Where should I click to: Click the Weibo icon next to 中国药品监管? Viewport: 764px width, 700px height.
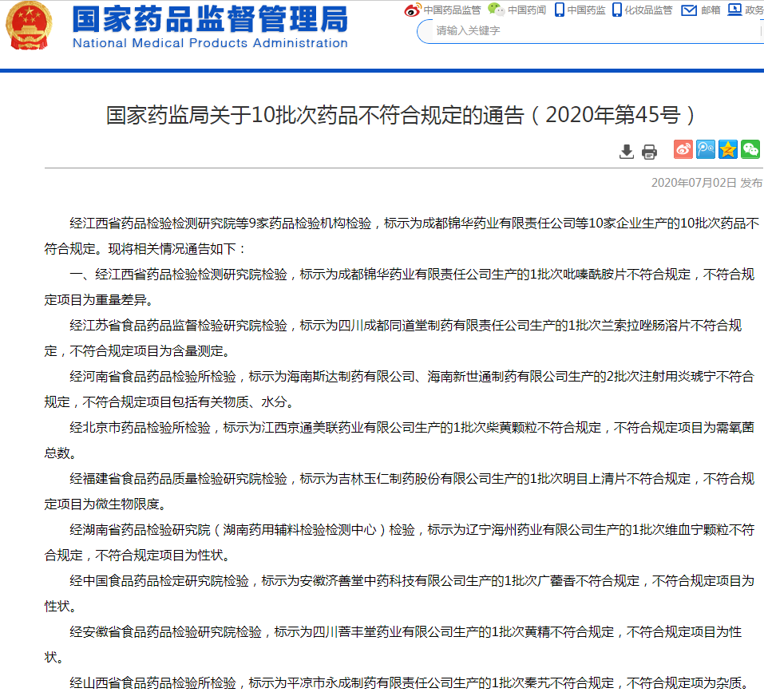coord(412,10)
